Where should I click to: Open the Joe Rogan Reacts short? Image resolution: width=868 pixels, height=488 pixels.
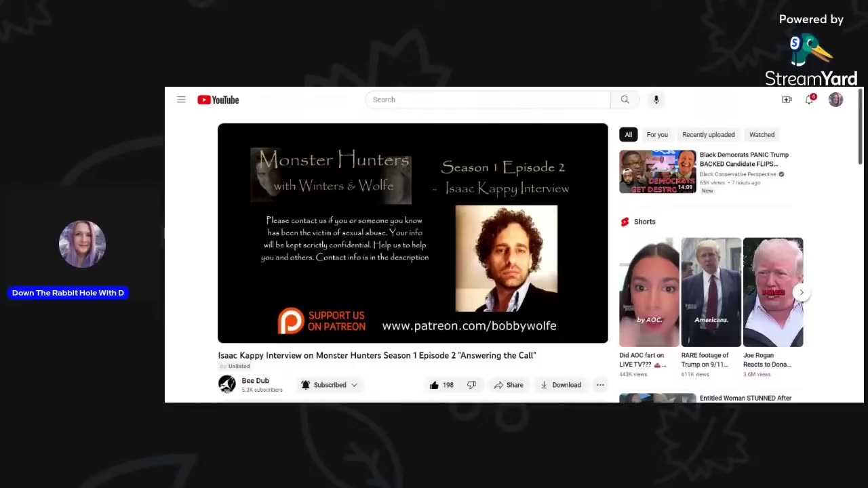773,292
